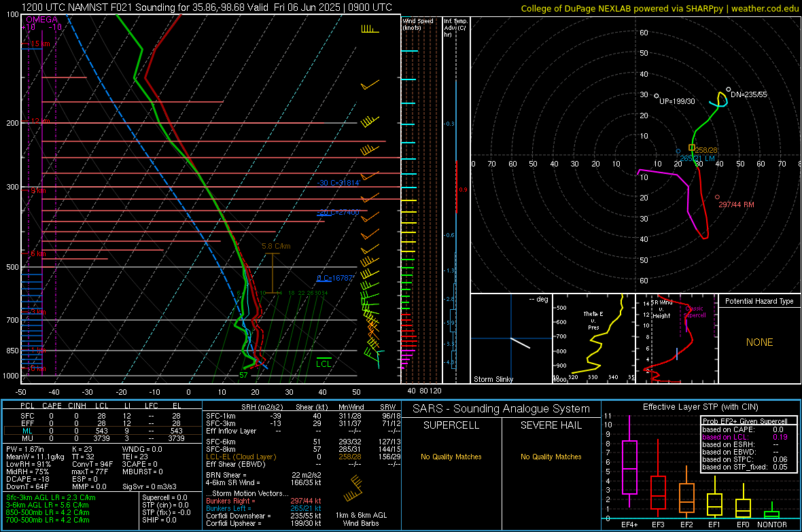Click the '12 km' height marker
Screen dimensions: 802x532
(40, 121)
